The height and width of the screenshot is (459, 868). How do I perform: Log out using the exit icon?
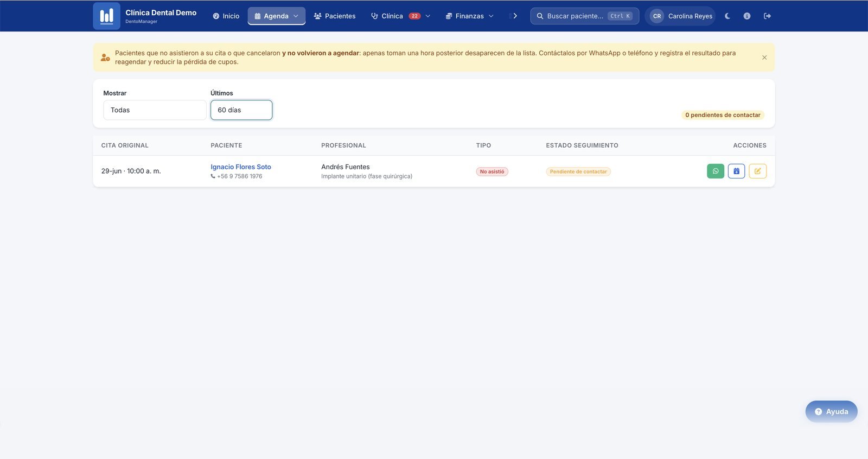tap(767, 16)
